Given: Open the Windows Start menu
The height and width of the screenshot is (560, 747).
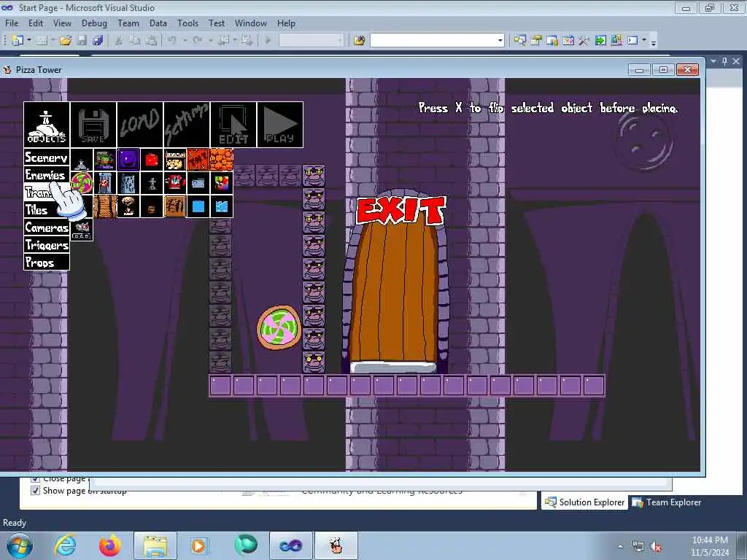Looking at the screenshot, I should click(x=20, y=545).
